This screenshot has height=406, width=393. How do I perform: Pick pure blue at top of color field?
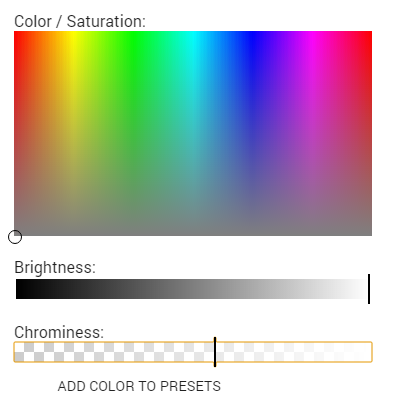coord(253,33)
